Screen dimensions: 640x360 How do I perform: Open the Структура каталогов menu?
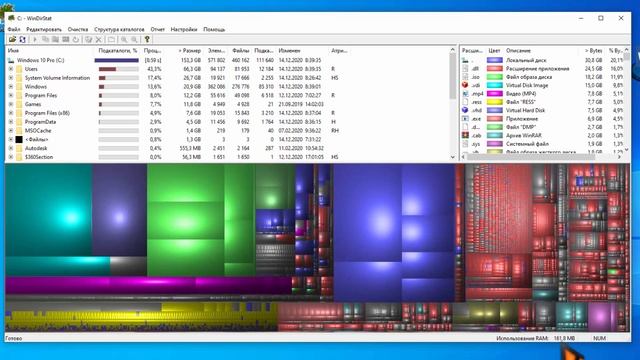[x=119, y=29]
